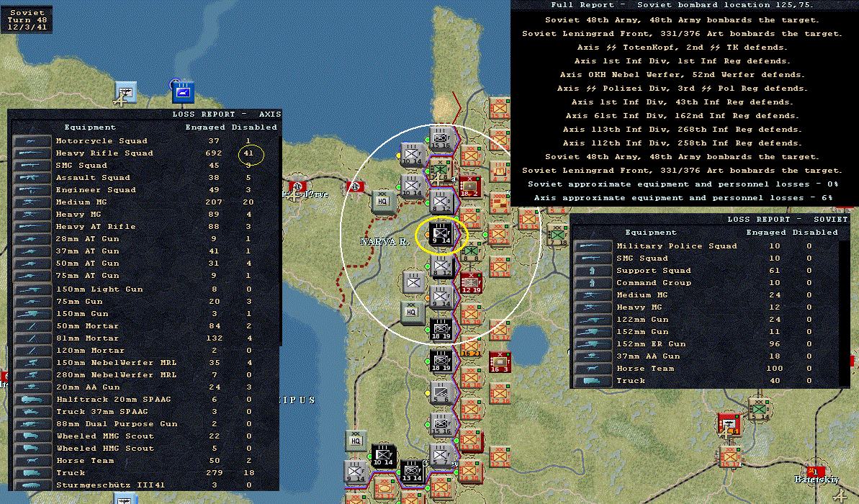The height and width of the screenshot is (504, 859).
Task: Select the dark red Soviet 12-19 counter
Action: (x=471, y=282)
